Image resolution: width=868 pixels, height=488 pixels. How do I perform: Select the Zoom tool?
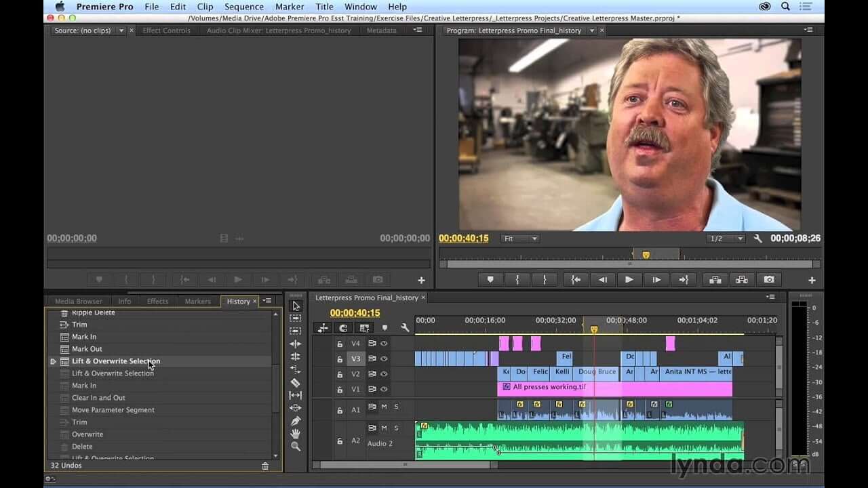point(296,447)
